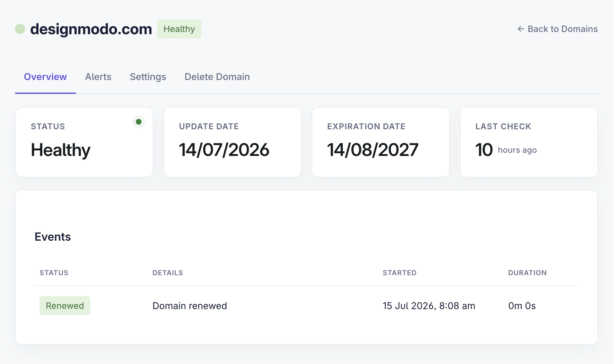Click the LAST CHECK card label
Viewport: 613px width, 364px height.
(x=503, y=126)
